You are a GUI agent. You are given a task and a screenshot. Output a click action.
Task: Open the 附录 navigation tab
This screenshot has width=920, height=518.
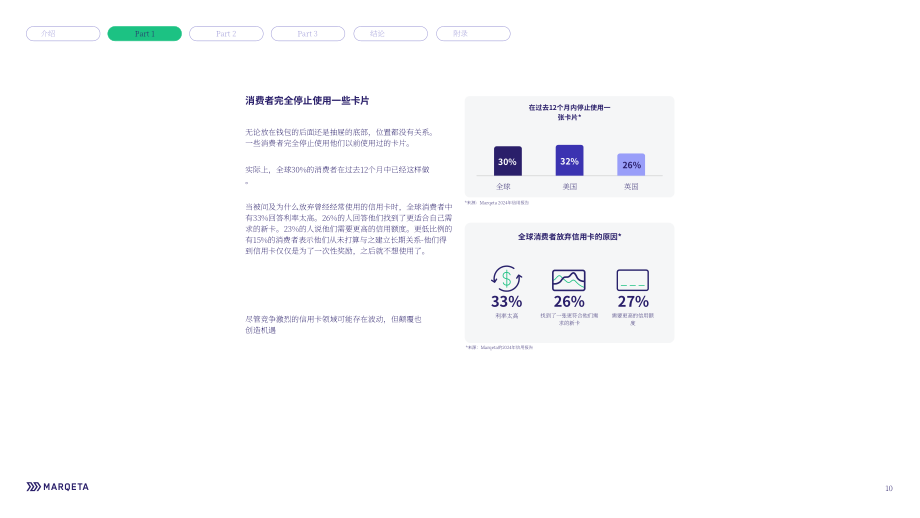pyautogui.click(x=473, y=33)
